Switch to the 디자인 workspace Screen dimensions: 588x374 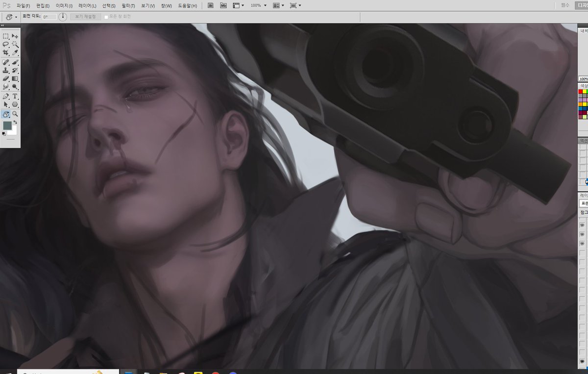582,5
